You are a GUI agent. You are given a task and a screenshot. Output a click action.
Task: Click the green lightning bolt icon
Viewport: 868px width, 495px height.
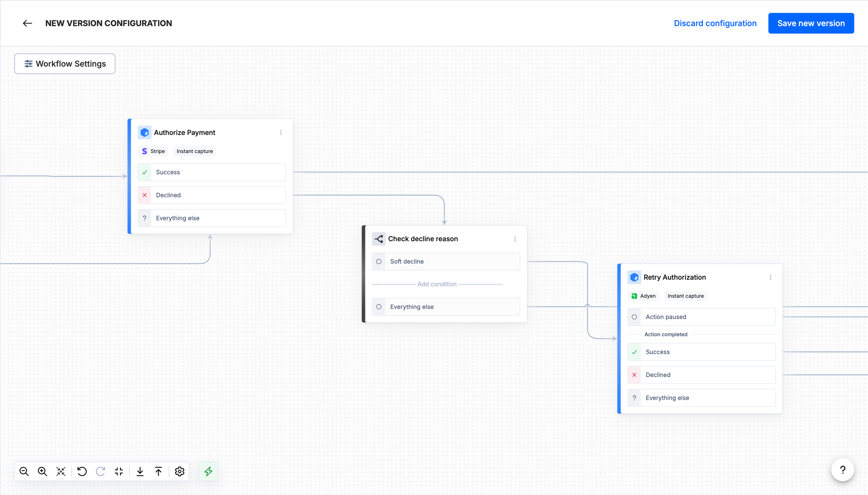(x=208, y=471)
